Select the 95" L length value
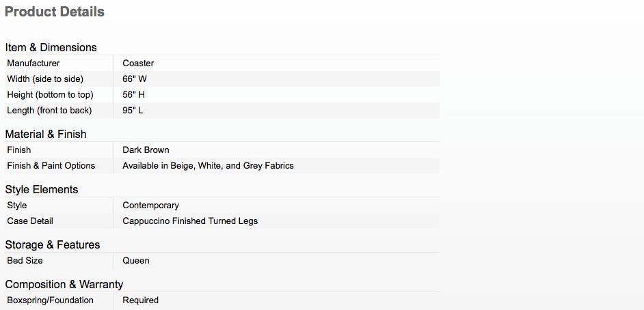644x310 pixels. (133, 111)
